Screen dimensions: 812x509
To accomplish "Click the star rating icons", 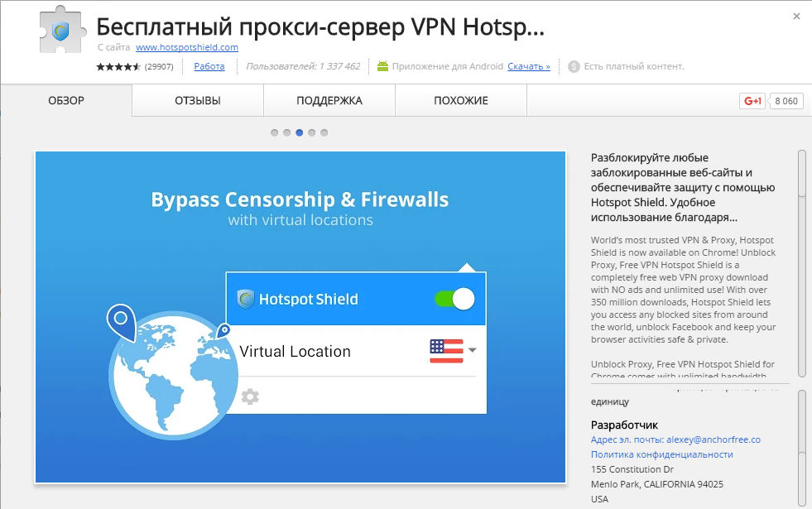I will click(x=118, y=67).
